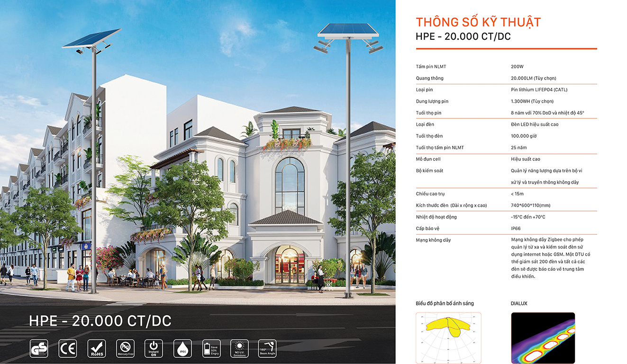Click the solar panel on the left street light
The width and height of the screenshot is (627, 364).
tap(91, 39)
